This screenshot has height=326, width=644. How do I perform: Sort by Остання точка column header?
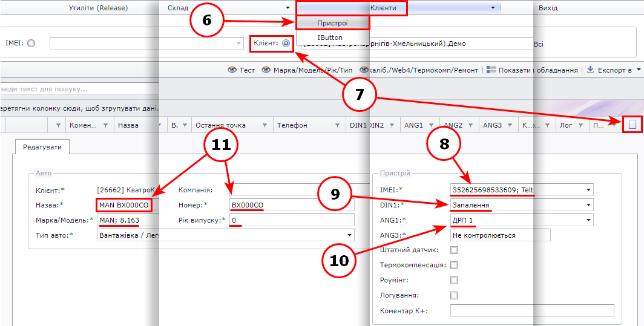click(220, 125)
